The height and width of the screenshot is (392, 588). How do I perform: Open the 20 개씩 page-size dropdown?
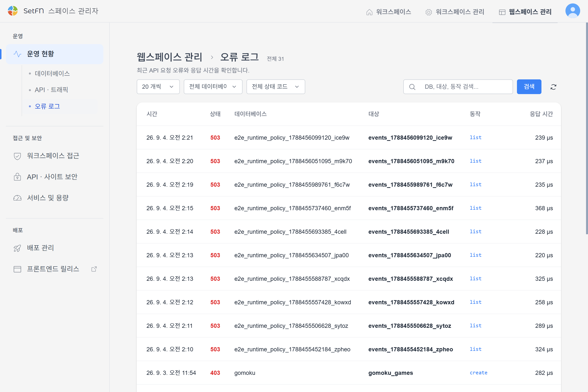158,87
